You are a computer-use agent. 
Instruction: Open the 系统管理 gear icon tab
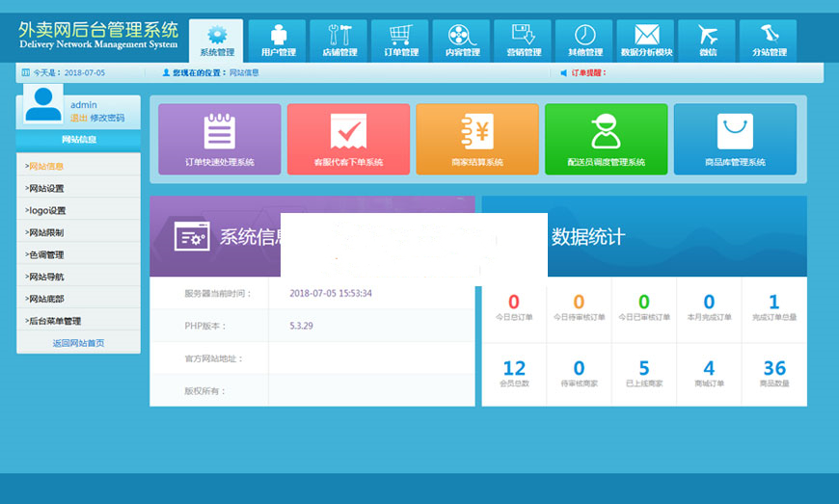pos(216,40)
